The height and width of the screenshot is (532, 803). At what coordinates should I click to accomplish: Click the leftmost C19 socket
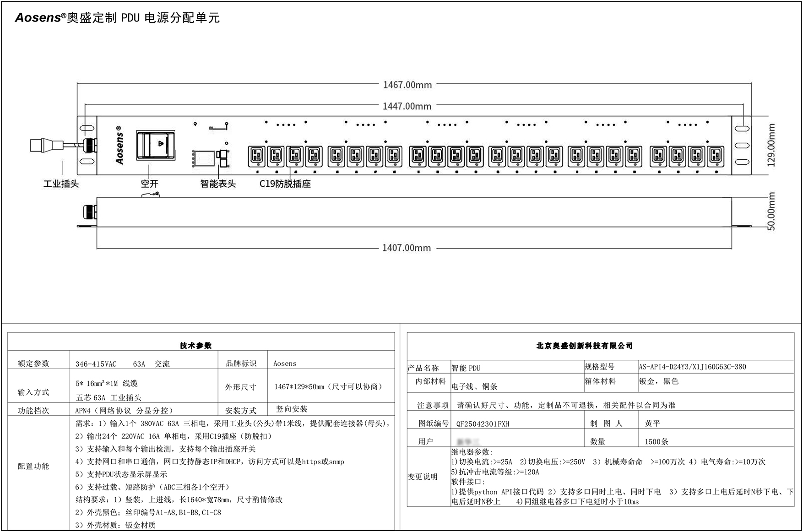pyautogui.click(x=256, y=156)
